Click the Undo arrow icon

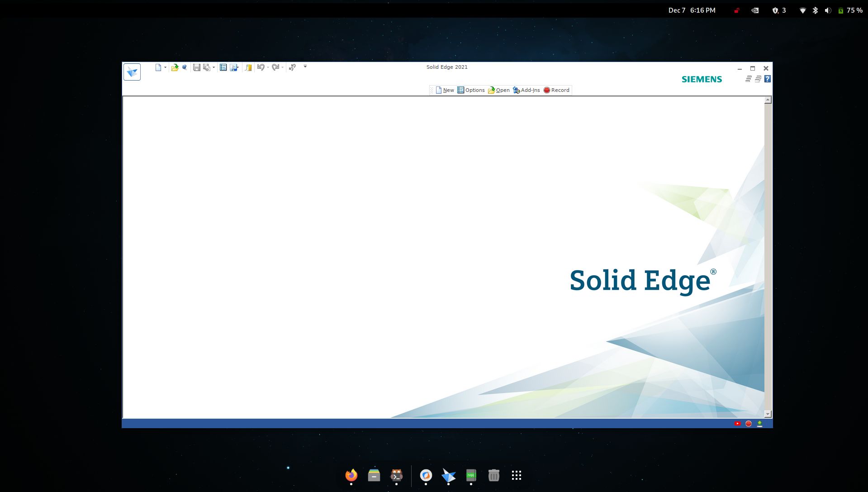[261, 67]
